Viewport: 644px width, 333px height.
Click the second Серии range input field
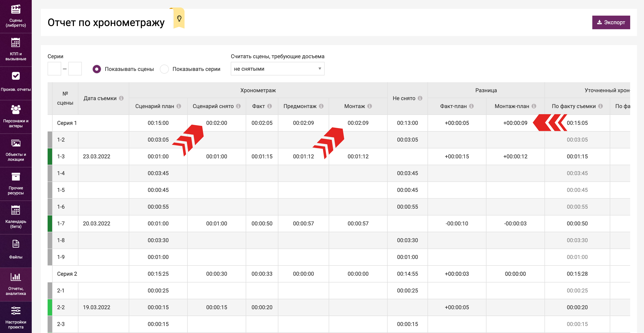click(75, 69)
